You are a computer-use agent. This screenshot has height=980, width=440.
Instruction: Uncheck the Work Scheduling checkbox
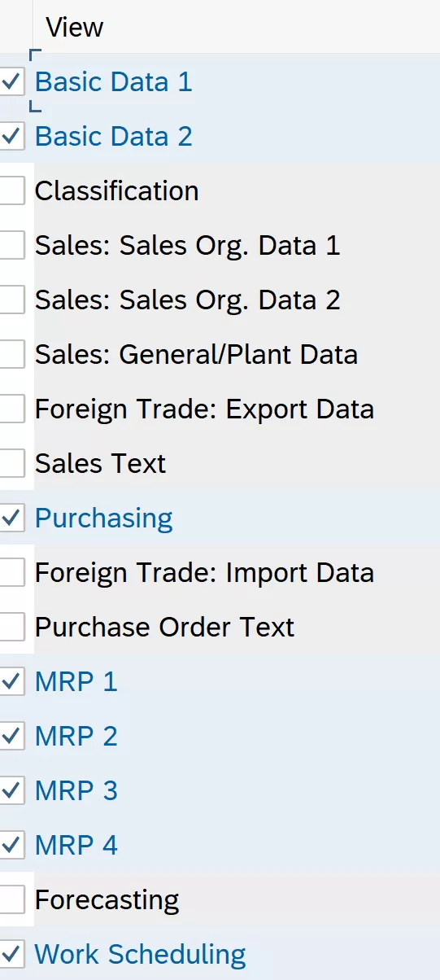11,954
